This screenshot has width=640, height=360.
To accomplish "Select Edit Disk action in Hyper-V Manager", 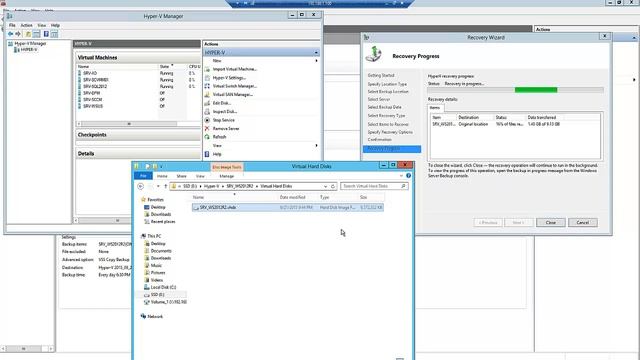I will click(x=221, y=103).
